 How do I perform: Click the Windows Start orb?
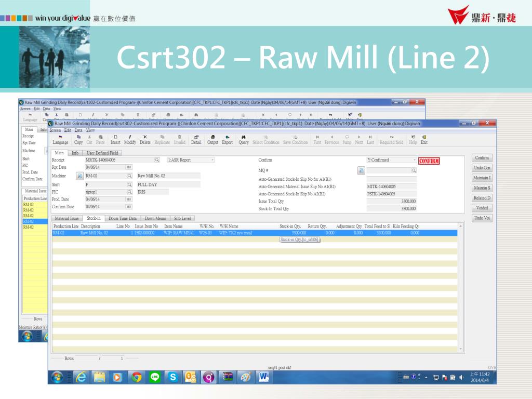(x=57, y=377)
